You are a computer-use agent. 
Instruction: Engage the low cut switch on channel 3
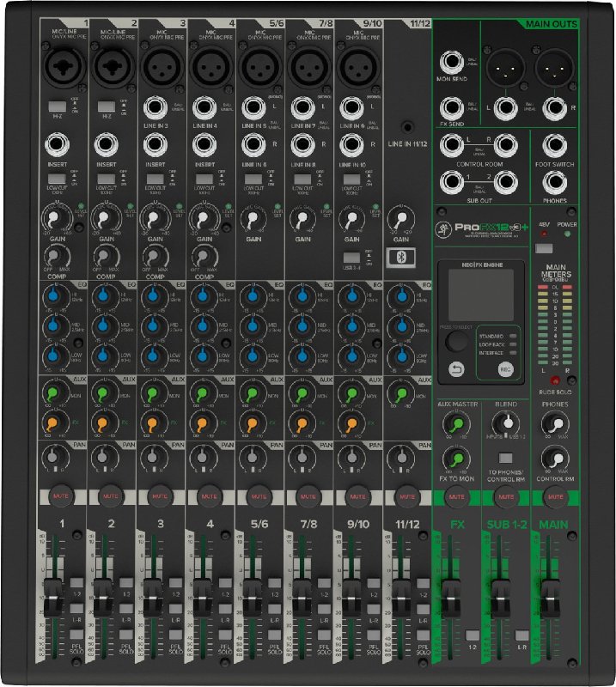coord(156,179)
